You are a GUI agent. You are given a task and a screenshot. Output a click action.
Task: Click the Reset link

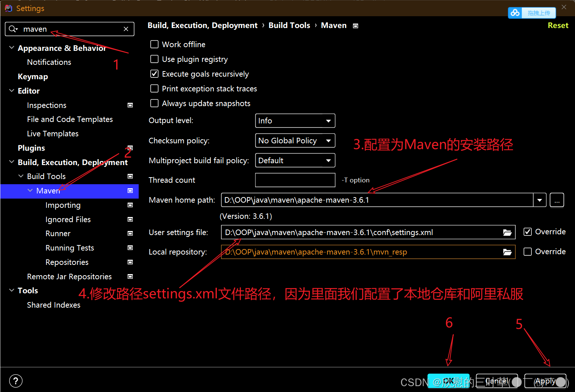point(558,25)
